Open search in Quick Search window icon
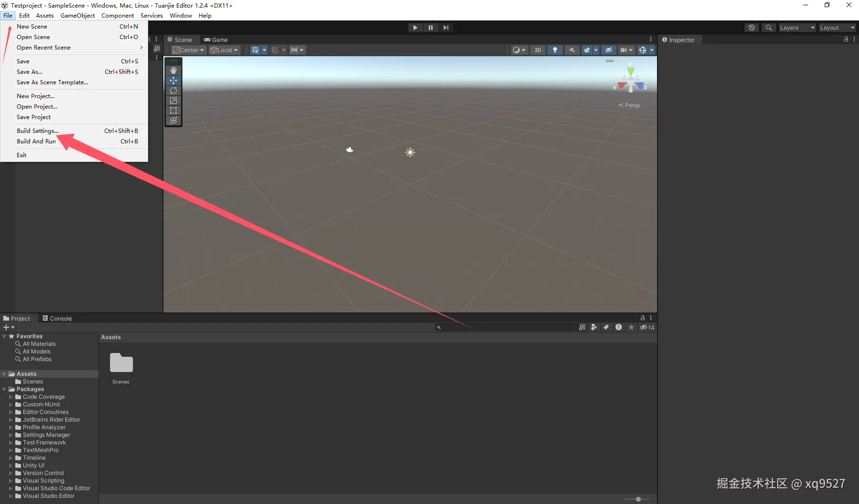This screenshot has height=504, width=859. 582,327
